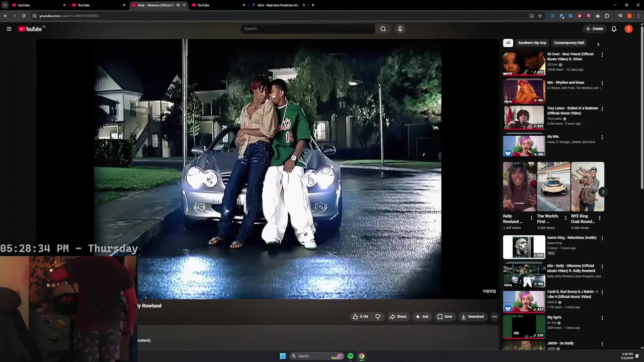
Task: Select the Southern Hip Hop chip
Action: coord(532,43)
